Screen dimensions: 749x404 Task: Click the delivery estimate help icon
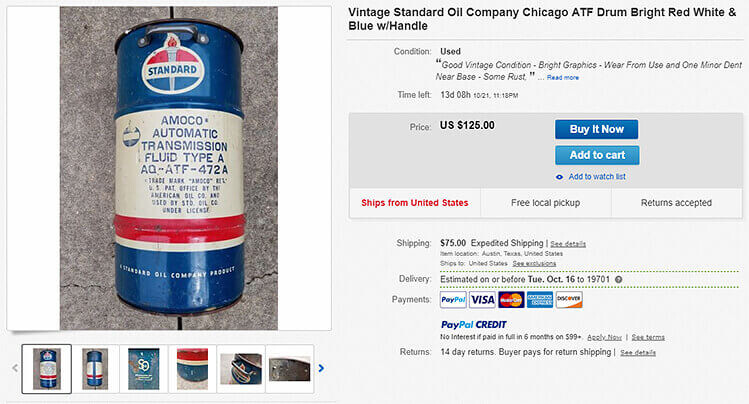coord(619,279)
